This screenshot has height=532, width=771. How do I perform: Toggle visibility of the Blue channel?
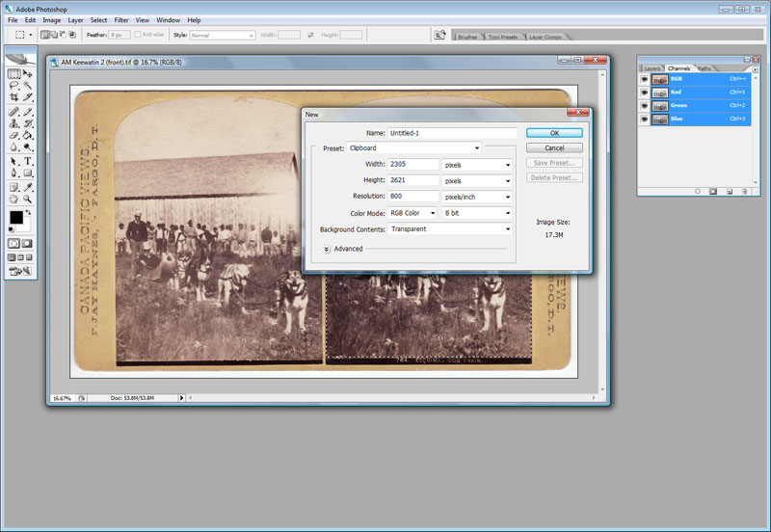pyautogui.click(x=645, y=119)
